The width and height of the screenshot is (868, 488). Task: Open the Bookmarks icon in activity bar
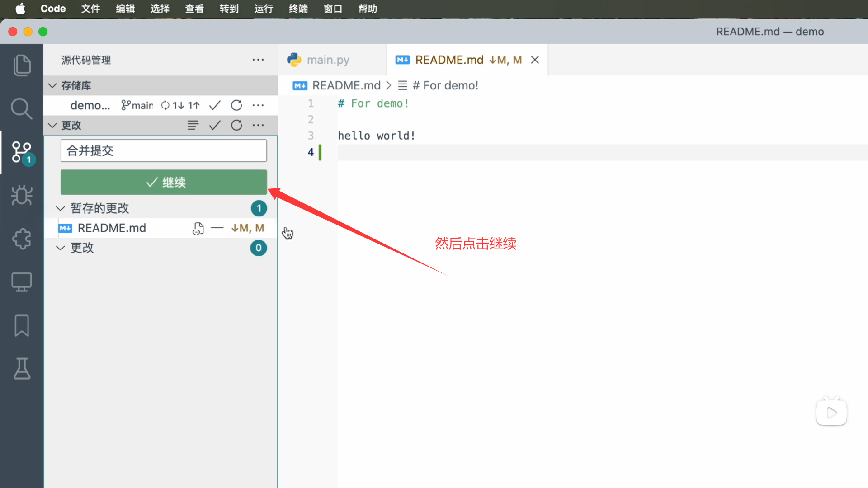[x=22, y=325]
